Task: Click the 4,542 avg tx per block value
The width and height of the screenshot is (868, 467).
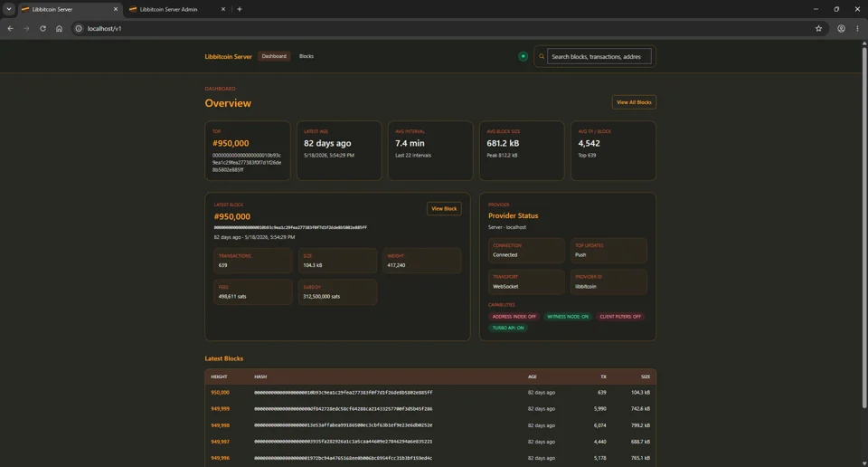Action: (x=589, y=143)
